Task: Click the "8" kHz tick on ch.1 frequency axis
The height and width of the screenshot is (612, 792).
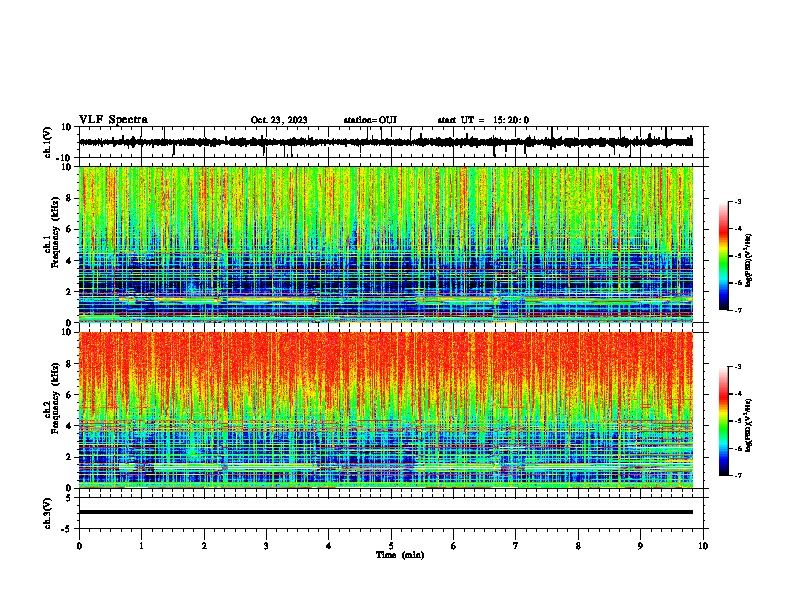Action: pyautogui.click(x=69, y=198)
